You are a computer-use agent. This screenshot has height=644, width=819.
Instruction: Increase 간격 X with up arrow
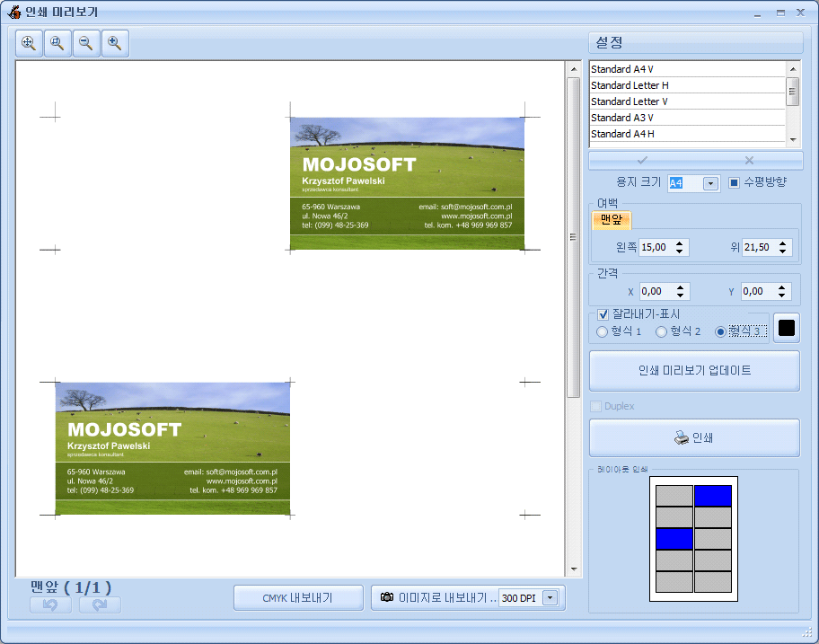pyautogui.click(x=680, y=287)
